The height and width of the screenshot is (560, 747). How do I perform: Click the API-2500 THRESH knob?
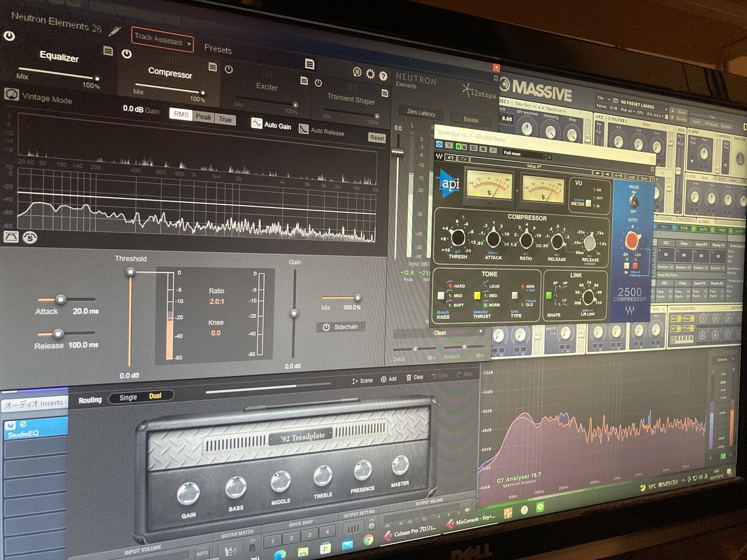click(x=457, y=237)
